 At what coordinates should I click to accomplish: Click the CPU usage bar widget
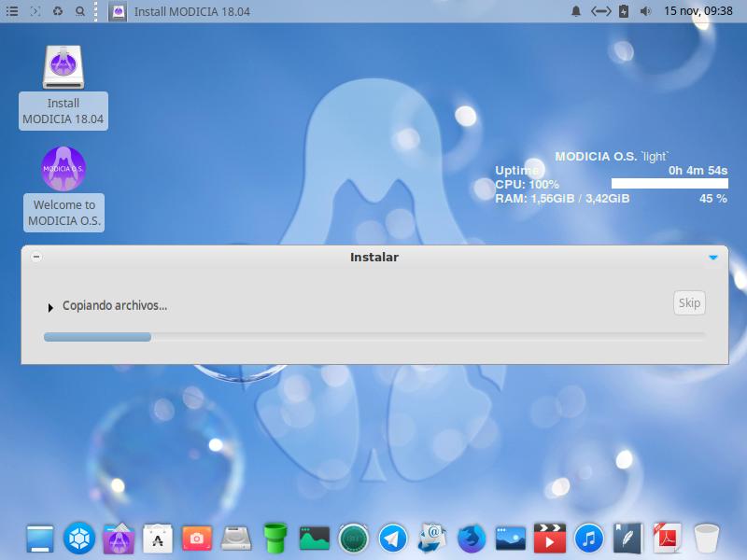pyautogui.click(x=669, y=183)
